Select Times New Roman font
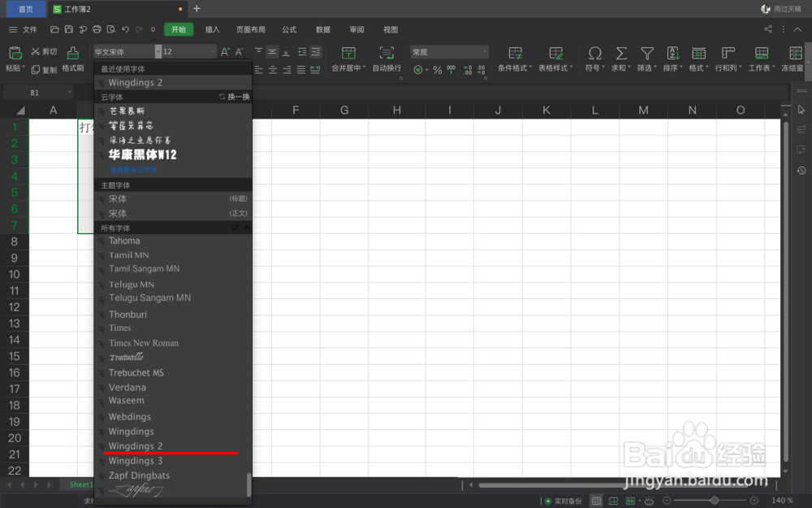812x508 pixels. (x=173, y=343)
